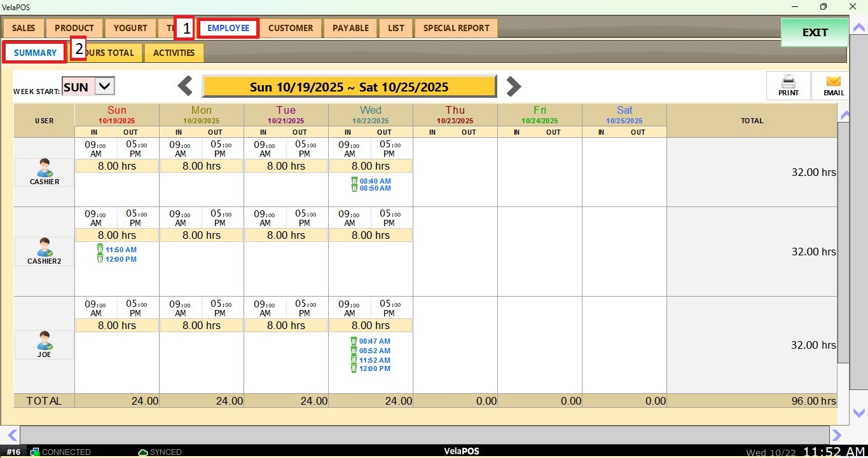Go to previous week with left arrow
Viewport: 868px width, 458px height.
(x=185, y=86)
